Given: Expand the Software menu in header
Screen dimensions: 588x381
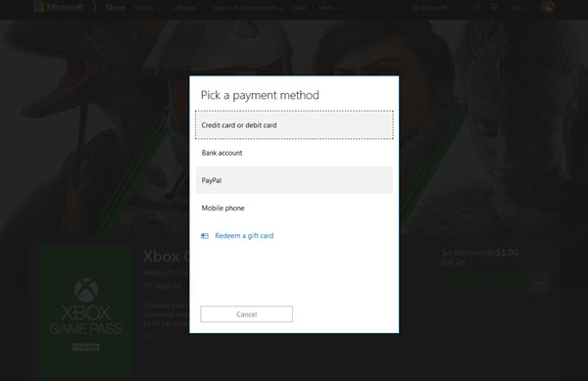Looking at the screenshot, I should pos(187,8).
